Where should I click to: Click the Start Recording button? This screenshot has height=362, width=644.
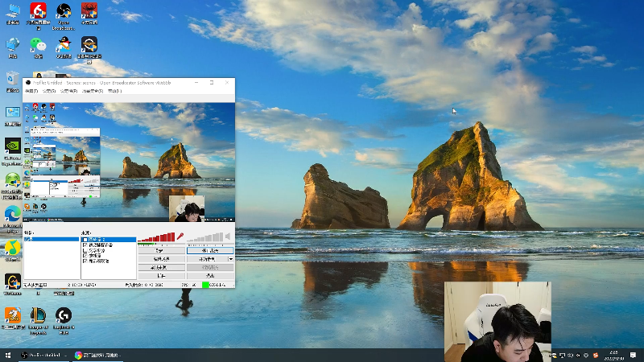[x=207, y=259]
